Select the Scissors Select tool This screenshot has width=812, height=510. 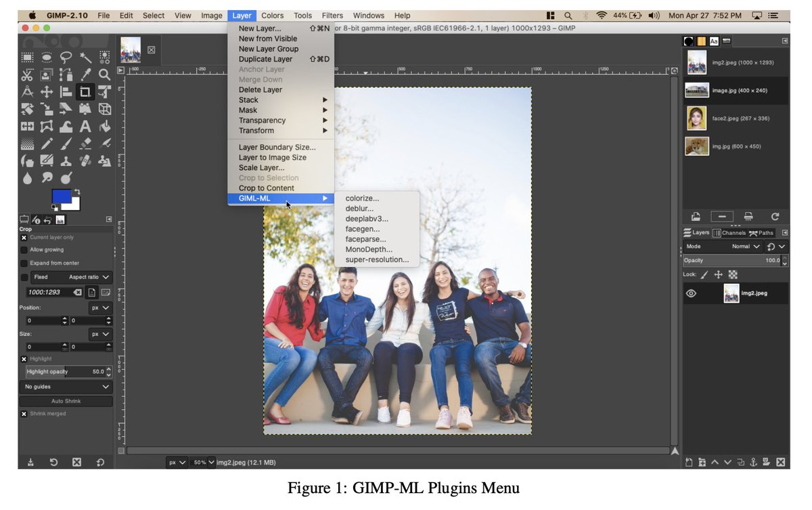click(28, 75)
